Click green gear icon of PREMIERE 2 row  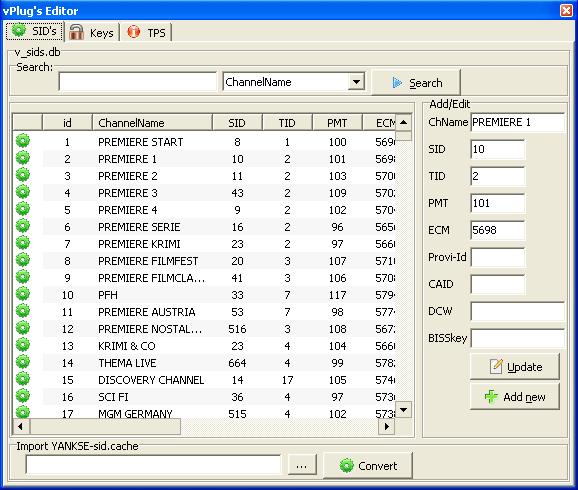tap(23, 174)
